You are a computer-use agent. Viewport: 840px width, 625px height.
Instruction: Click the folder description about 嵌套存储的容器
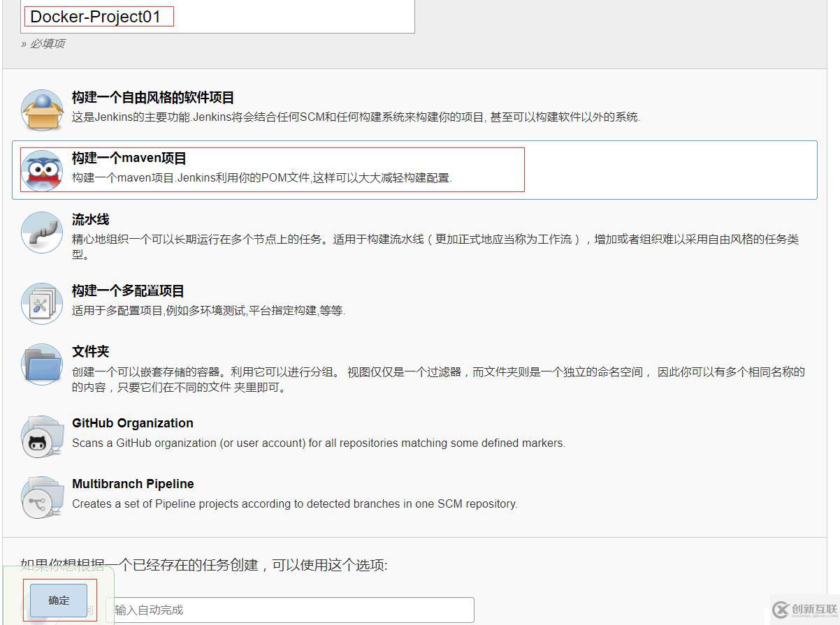(438, 379)
